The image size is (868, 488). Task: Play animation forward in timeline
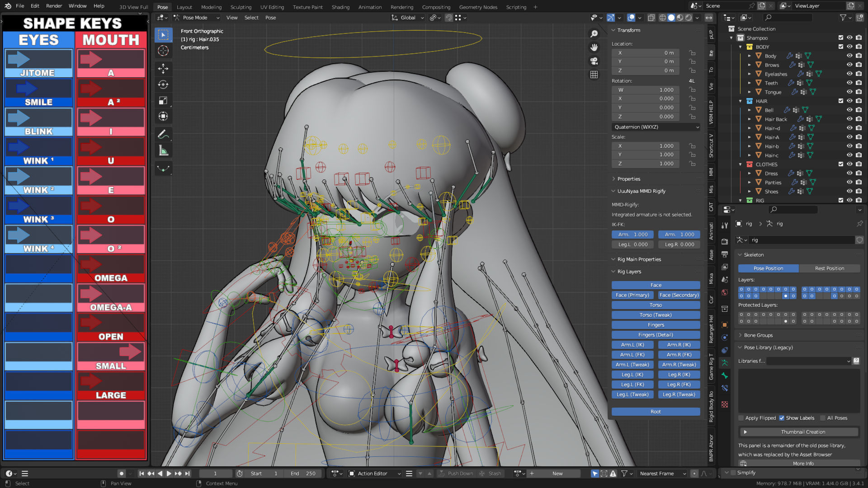coord(169,474)
